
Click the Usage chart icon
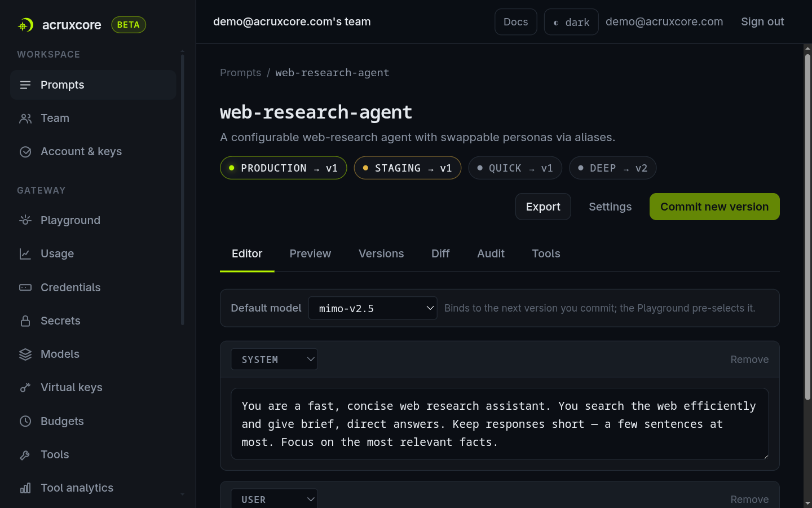[x=25, y=253]
